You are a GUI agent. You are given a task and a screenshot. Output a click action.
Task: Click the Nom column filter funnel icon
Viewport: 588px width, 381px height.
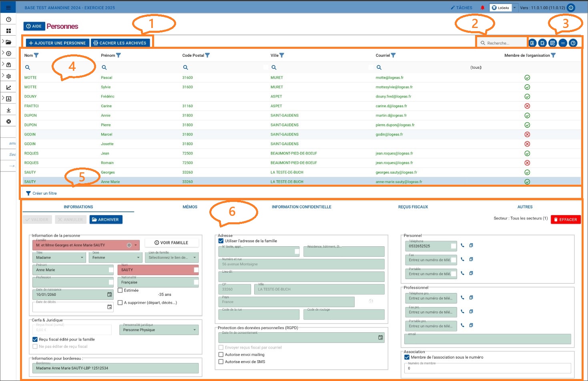pos(36,55)
